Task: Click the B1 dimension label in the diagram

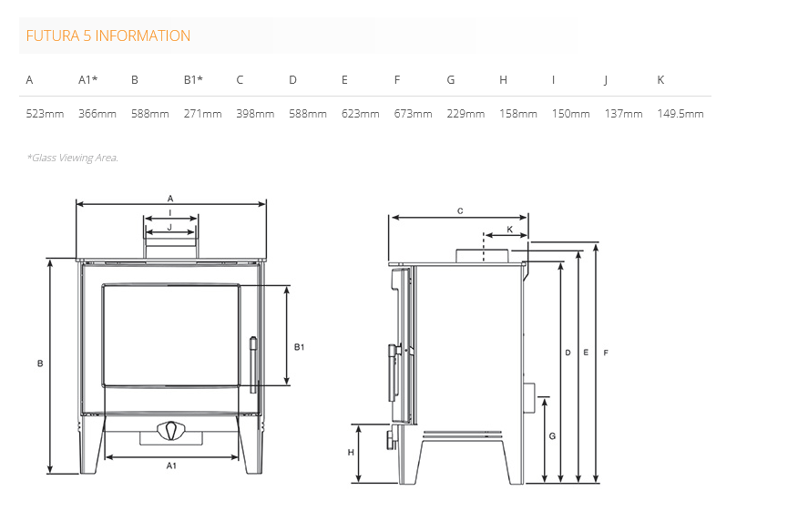Action: 299,347
